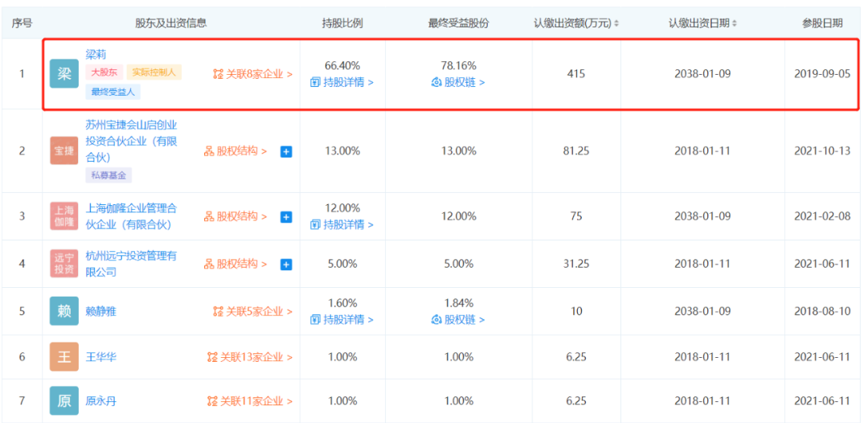Select the 2021-10-13 参股日期 cell
The height and width of the screenshot is (423, 868).
(x=823, y=151)
